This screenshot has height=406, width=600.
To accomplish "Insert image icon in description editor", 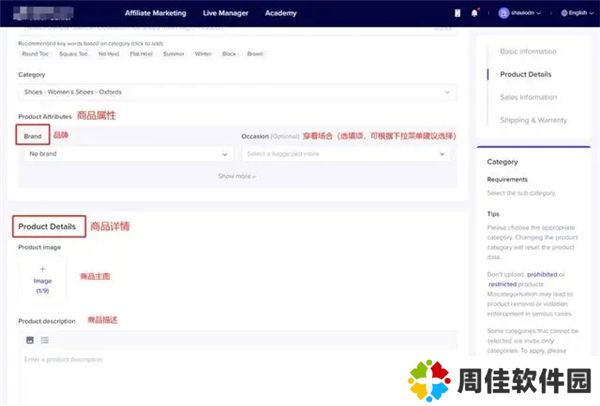I will 30,340.
